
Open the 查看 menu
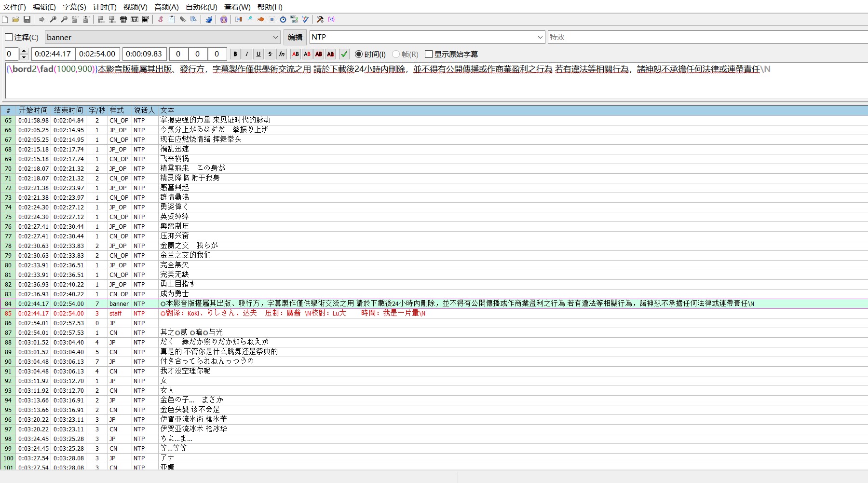tap(237, 7)
